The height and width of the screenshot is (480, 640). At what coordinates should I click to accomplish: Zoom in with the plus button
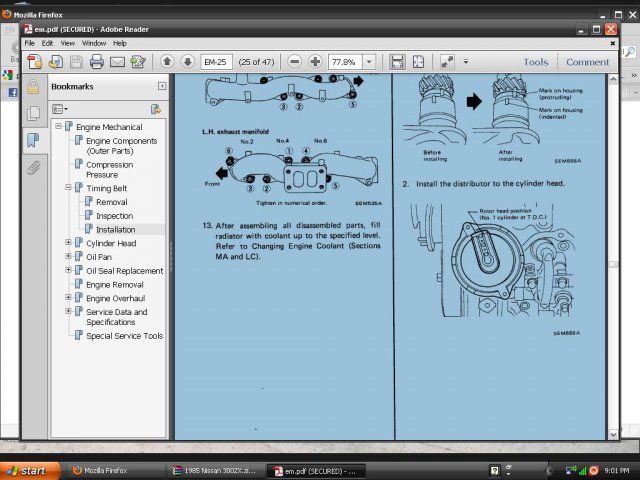(x=315, y=62)
